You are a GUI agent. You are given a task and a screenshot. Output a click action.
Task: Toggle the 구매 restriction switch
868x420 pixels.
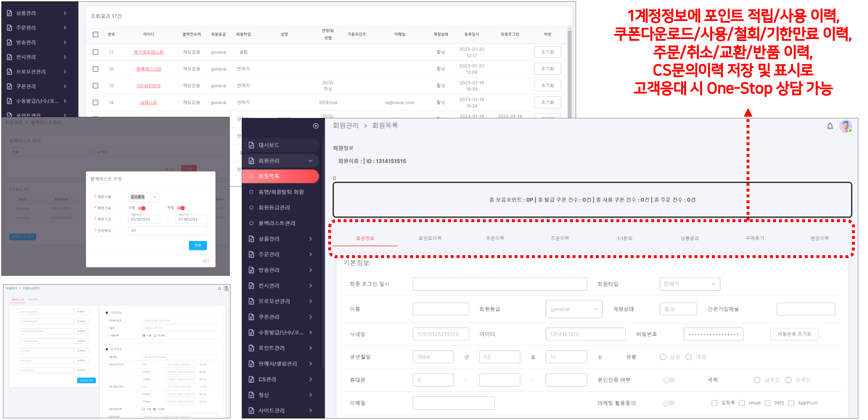click(x=142, y=208)
